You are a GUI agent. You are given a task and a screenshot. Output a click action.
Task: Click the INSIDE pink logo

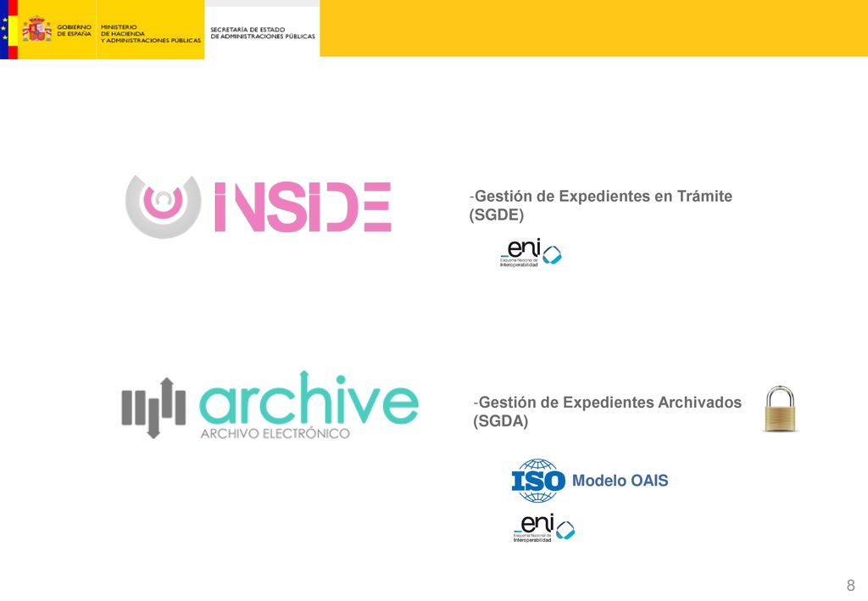[x=259, y=207]
